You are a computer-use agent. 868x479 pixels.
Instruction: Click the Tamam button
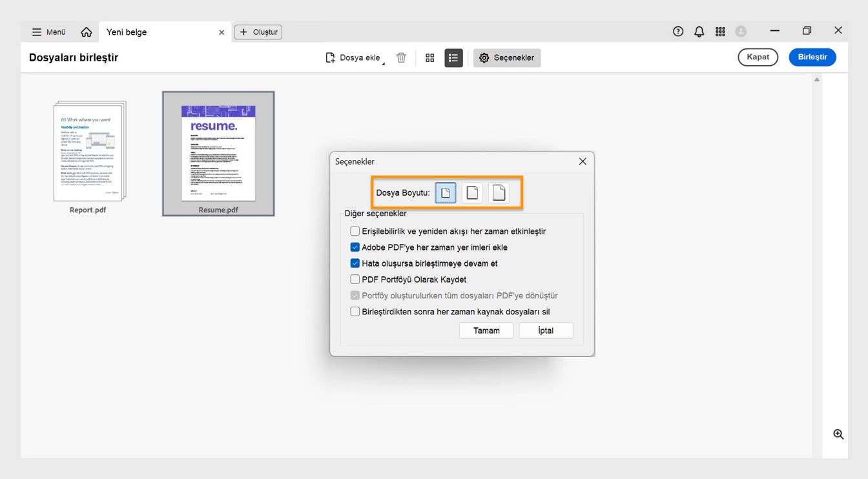(x=486, y=331)
